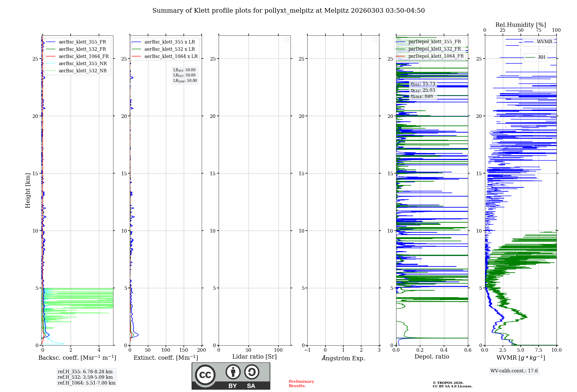This screenshot has height=392, width=577.
Task: Click the WV-calib.const. 17.6 label
Action: [x=514, y=371]
